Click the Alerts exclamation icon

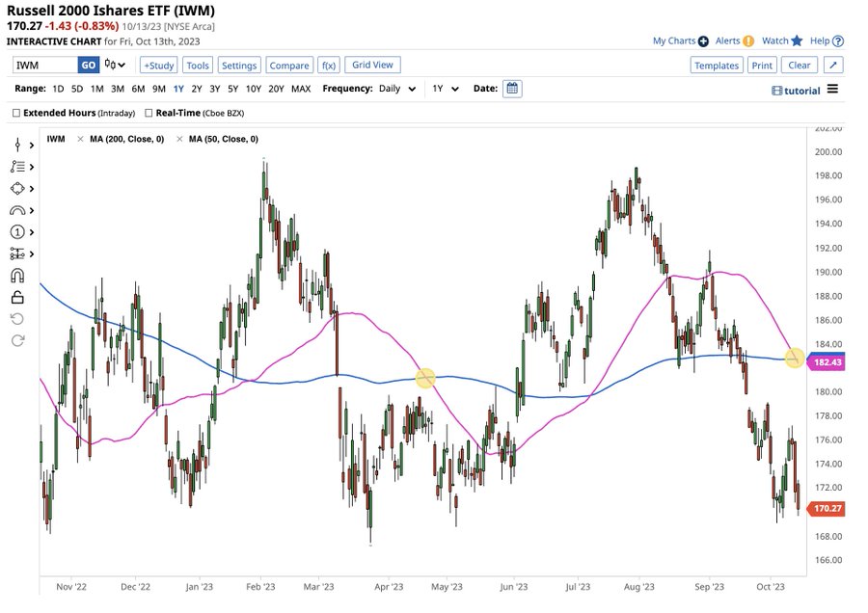748,40
